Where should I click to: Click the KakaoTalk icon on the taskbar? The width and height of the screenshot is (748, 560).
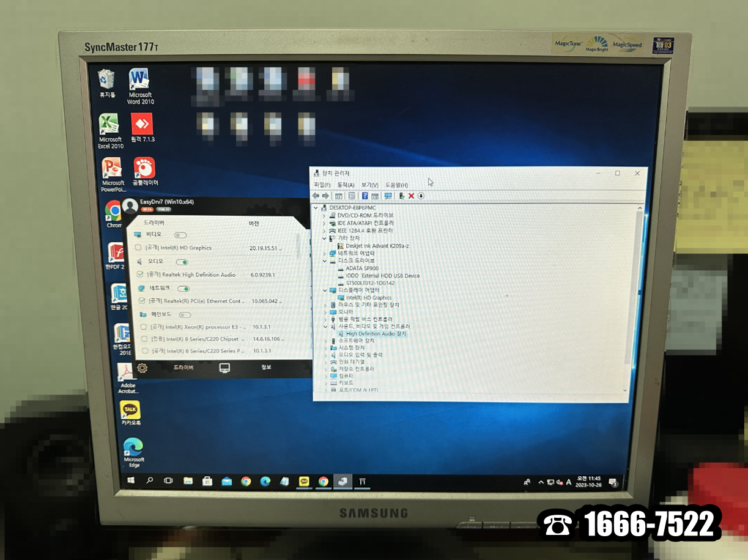[x=304, y=481]
